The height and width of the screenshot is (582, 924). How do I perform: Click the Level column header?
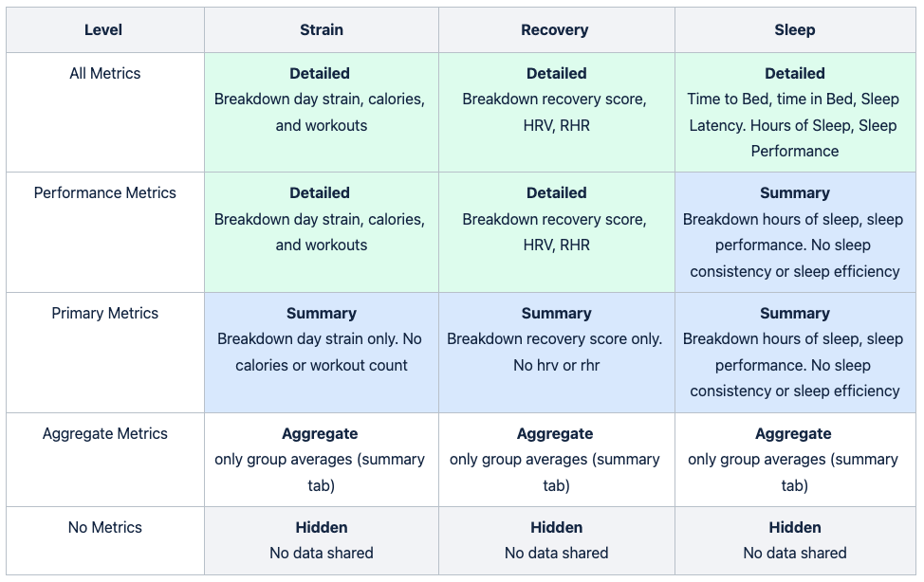click(103, 29)
